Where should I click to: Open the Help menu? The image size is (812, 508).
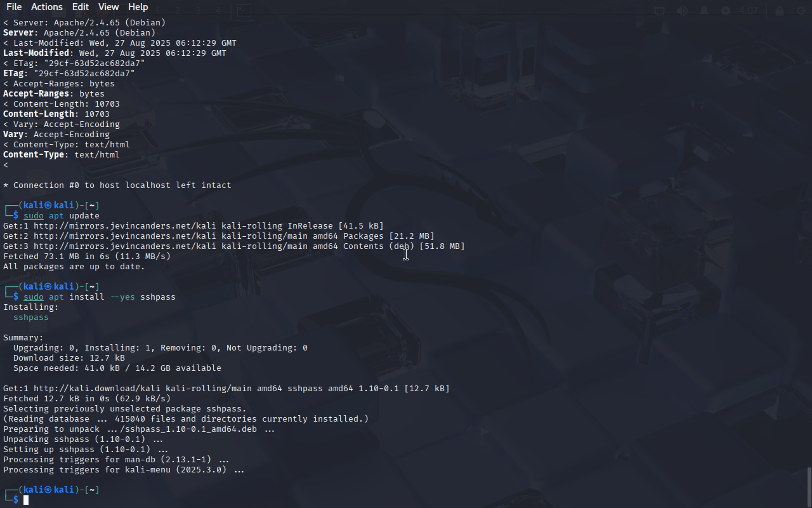(138, 7)
